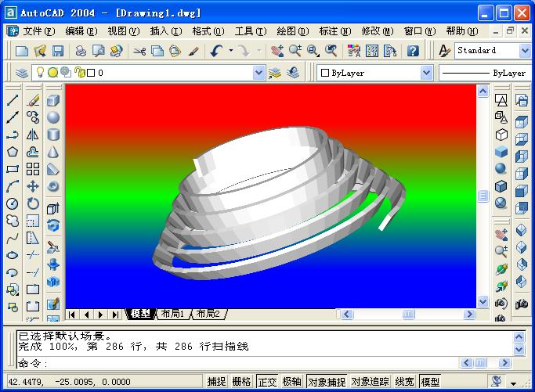The width and height of the screenshot is (535, 392).
Task: Open the 视图(V) menu
Action: (124, 31)
